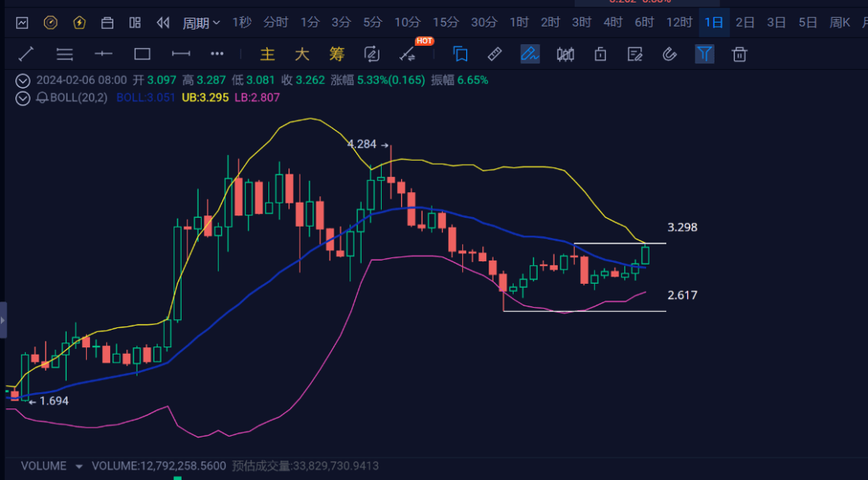Click the HOT-tagged line tool icon
This screenshot has height=480, width=868.
pos(407,54)
